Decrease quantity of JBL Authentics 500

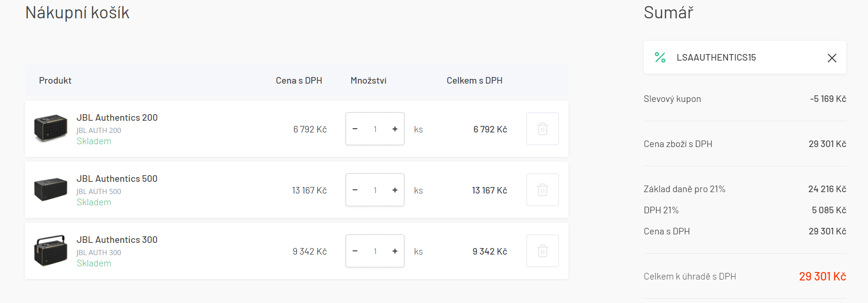[355, 190]
